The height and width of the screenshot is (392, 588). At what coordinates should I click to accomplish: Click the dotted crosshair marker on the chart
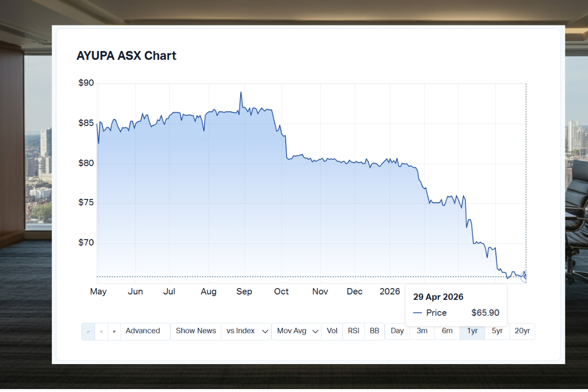(526, 276)
